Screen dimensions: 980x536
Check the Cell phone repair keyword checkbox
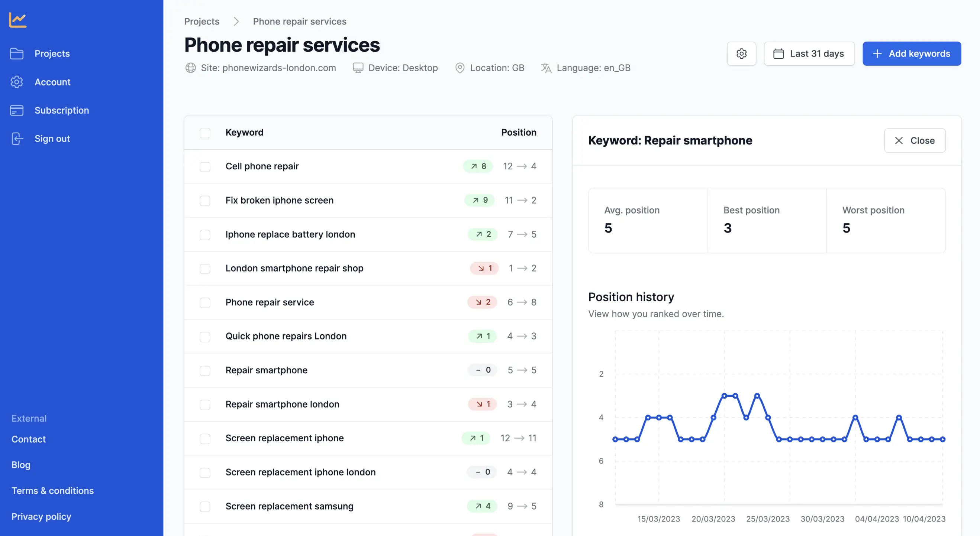tap(206, 167)
